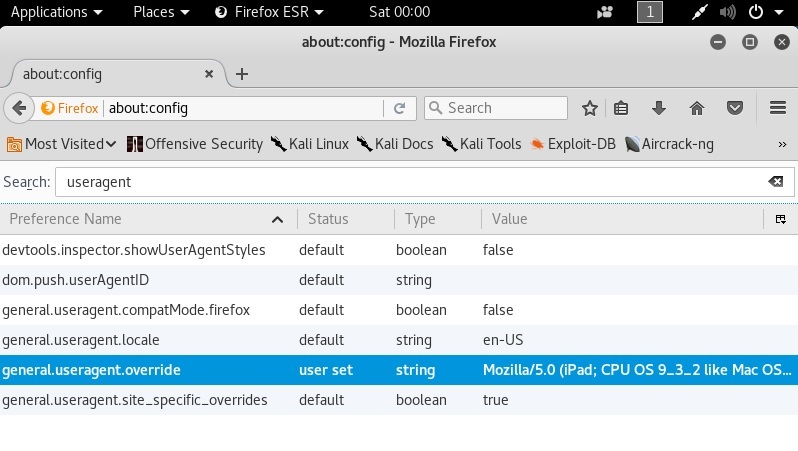This screenshot has height=451, width=798.
Task: Open the volume speaker icon
Action: click(728, 12)
